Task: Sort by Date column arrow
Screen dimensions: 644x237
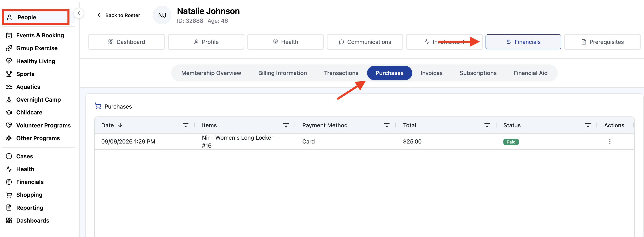Action: (x=120, y=125)
